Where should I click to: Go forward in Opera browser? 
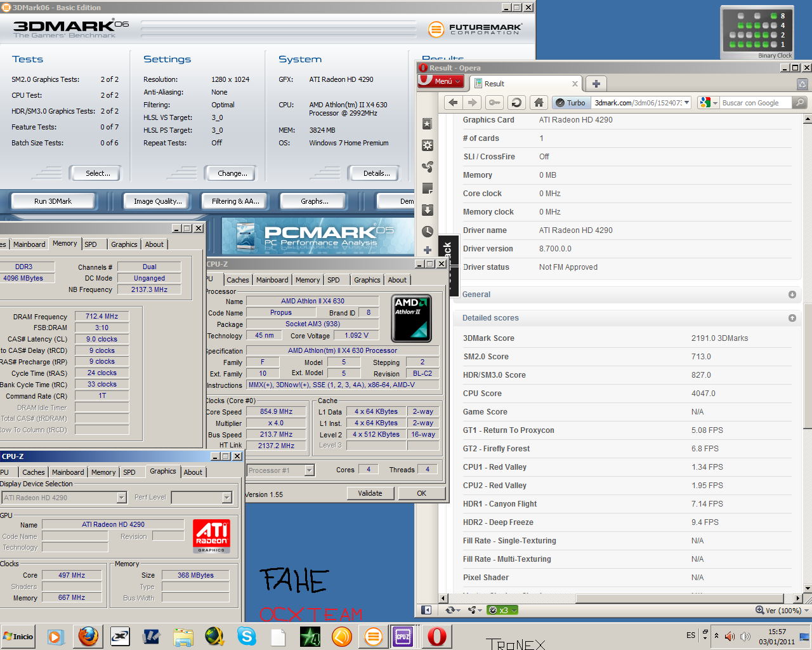pyautogui.click(x=472, y=102)
